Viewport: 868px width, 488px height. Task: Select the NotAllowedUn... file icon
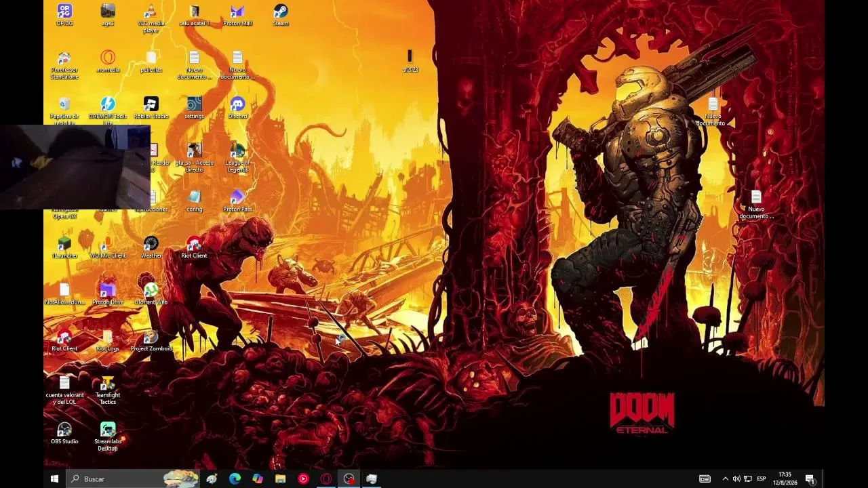pos(64,293)
